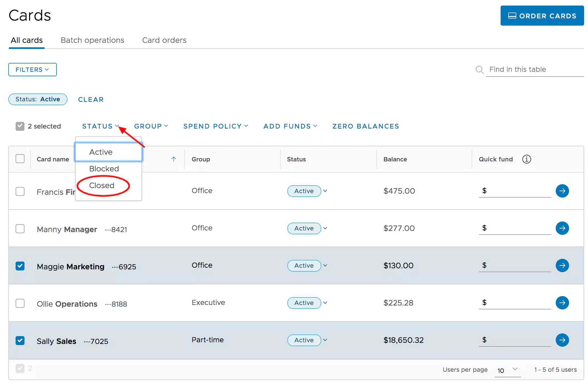588x384 pixels.
Task: Click Card name sort arrow icon
Action: [x=173, y=159]
